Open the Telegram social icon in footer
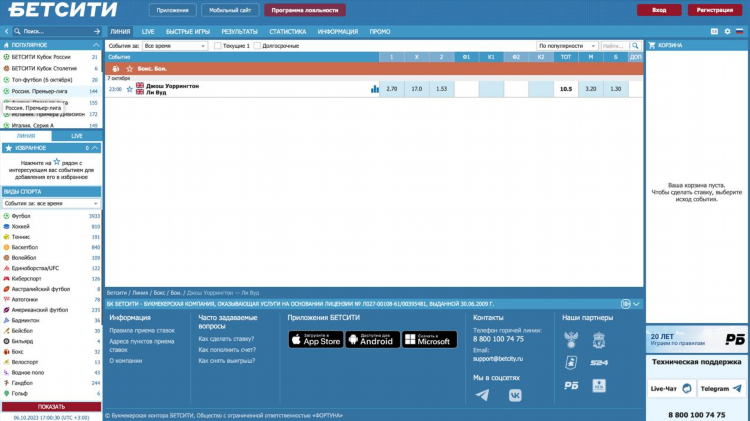The height and width of the screenshot is (421, 750). click(x=482, y=395)
